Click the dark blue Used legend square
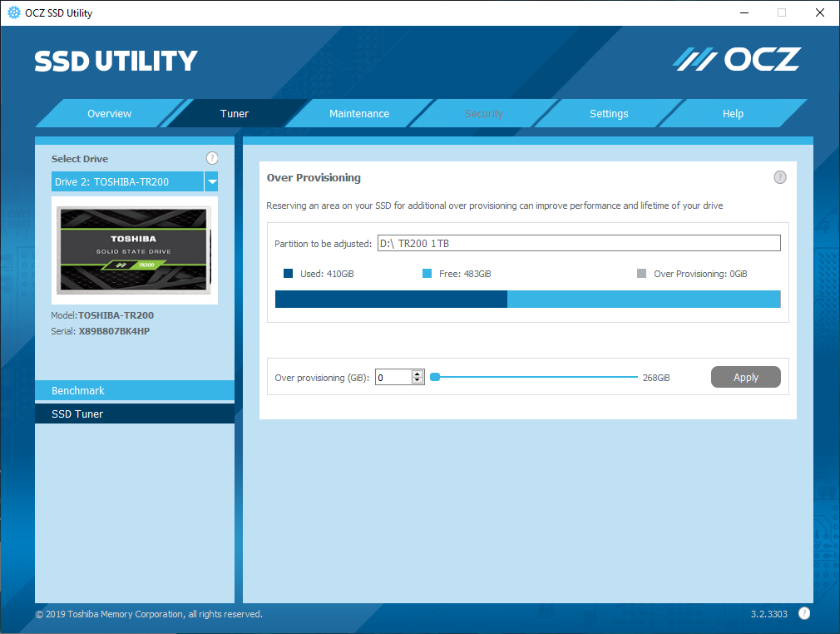This screenshot has height=634, width=840. (288, 274)
